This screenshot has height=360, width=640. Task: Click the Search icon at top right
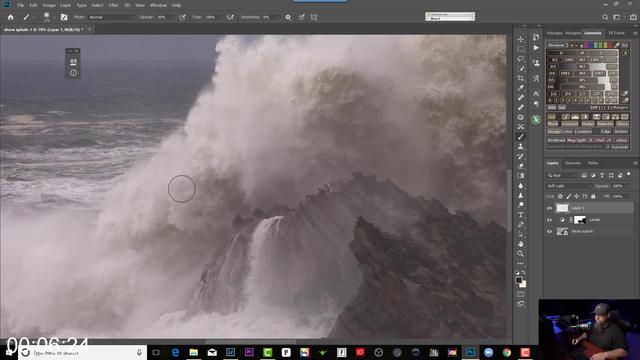click(x=605, y=17)
